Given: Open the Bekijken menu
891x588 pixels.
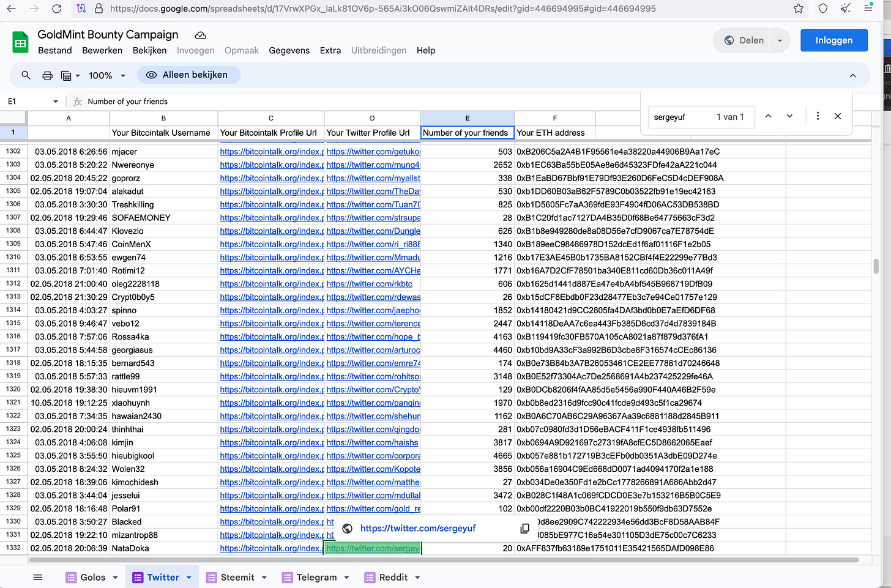Looking at the screenshot, I should pyautogui.click(x=149, y=51).
